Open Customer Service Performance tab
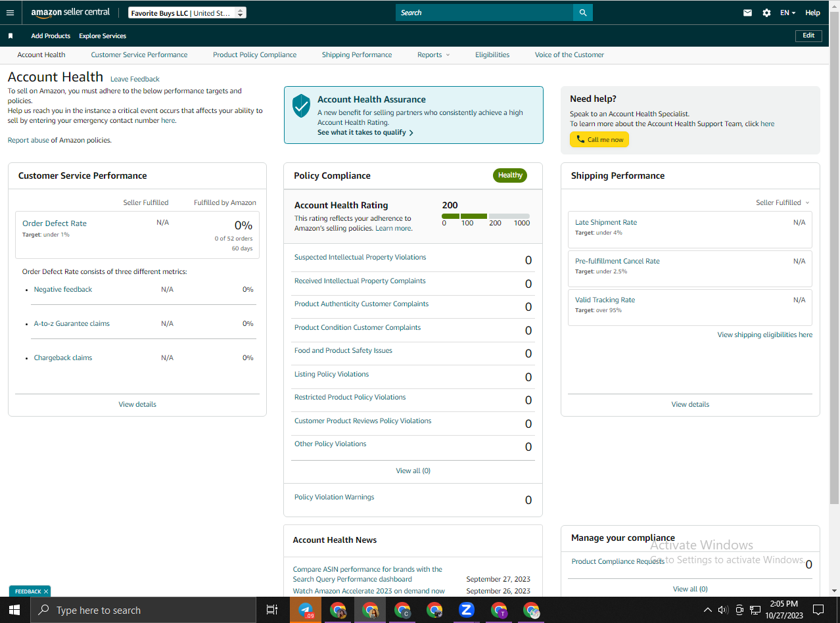This screenshot has width=840, height=623. point(139,55)
